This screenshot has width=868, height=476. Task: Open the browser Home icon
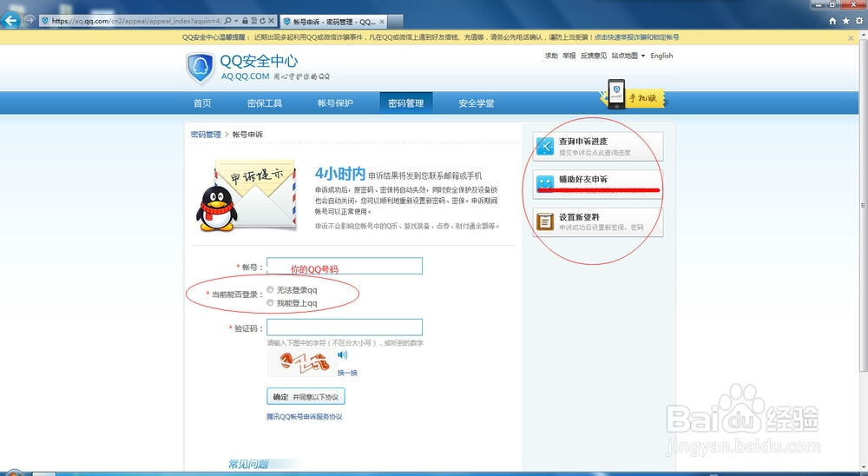point(832,21)
